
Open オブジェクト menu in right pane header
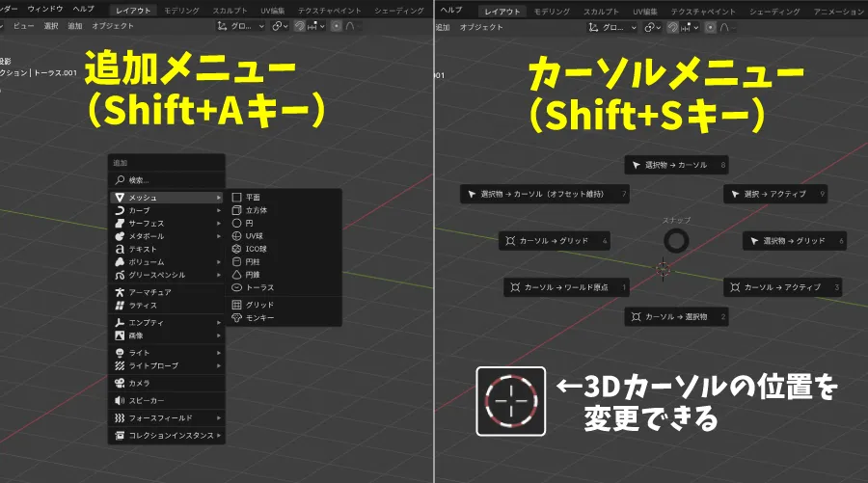pyautogui.click(x=481, y=27)
